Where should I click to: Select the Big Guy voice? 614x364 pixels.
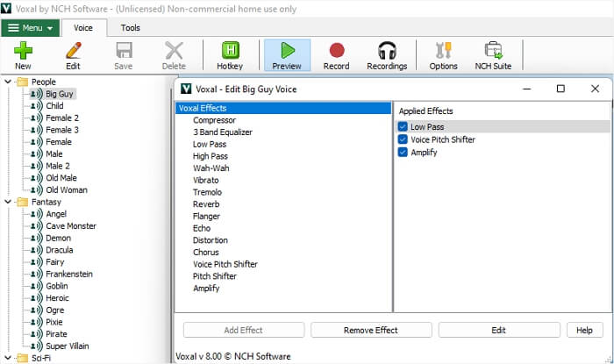pos(60,94)
